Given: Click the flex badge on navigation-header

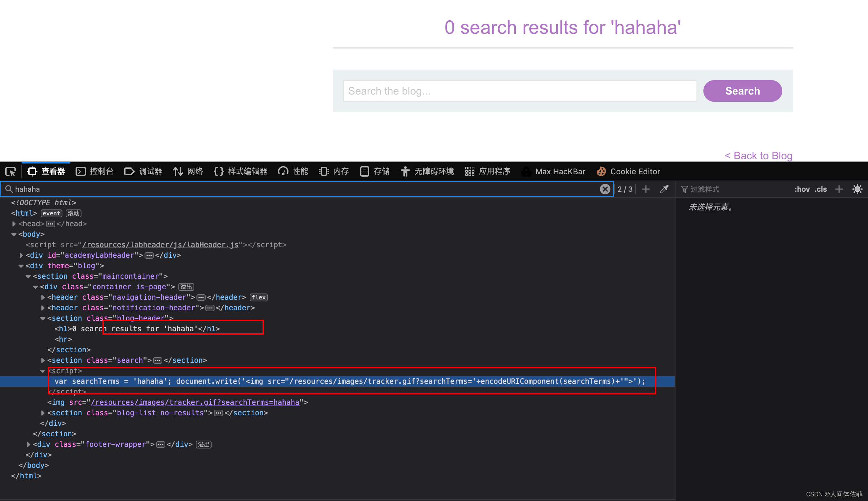Looking at the screenshot, I should click(258, 297).
